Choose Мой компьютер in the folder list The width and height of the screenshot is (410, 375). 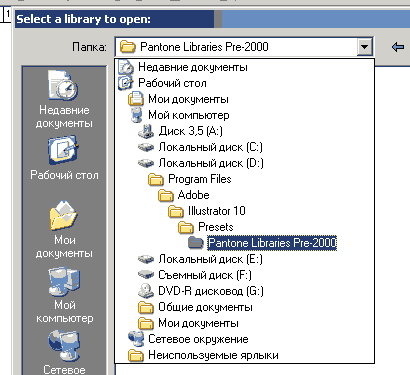(244, 115)
